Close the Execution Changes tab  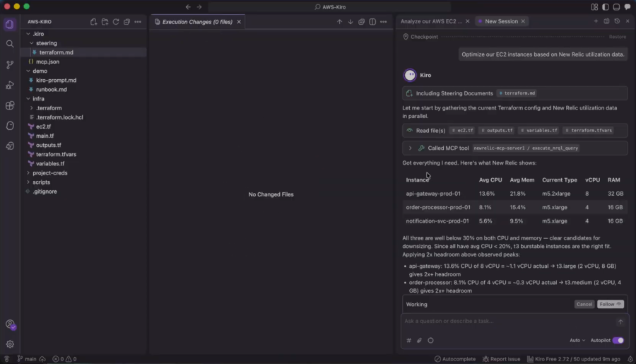click(239, 22)
